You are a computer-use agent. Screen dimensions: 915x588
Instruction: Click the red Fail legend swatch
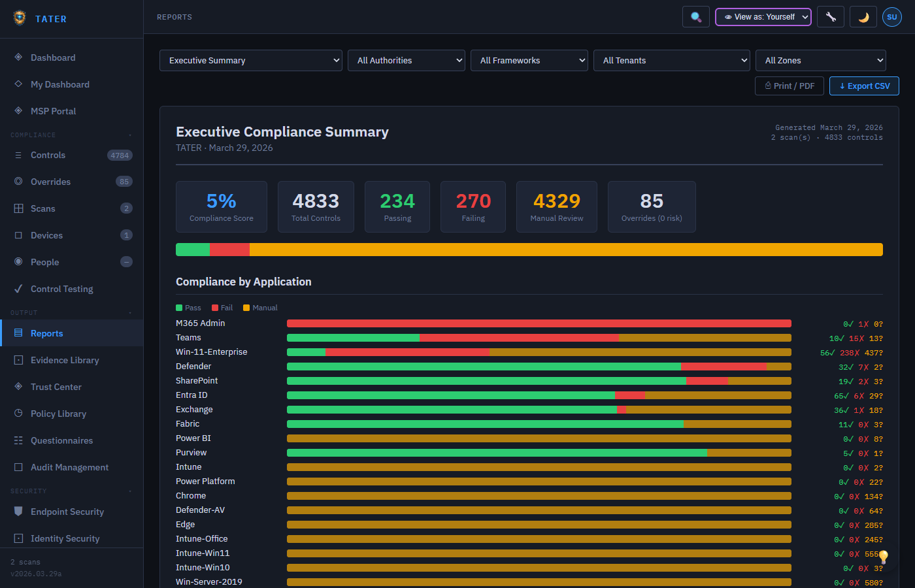(215, 308)
